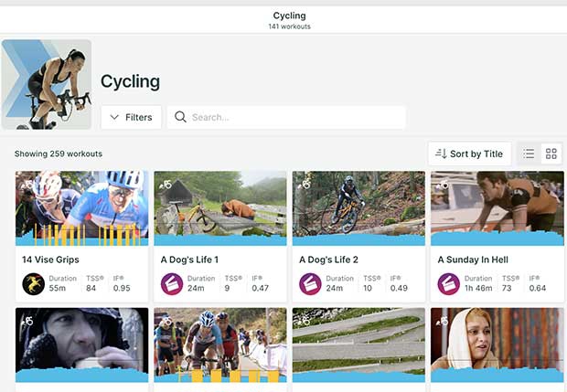Open the 14 Vise Grips workout title
This screenshot has height=392, width=567.
(51, 260)
